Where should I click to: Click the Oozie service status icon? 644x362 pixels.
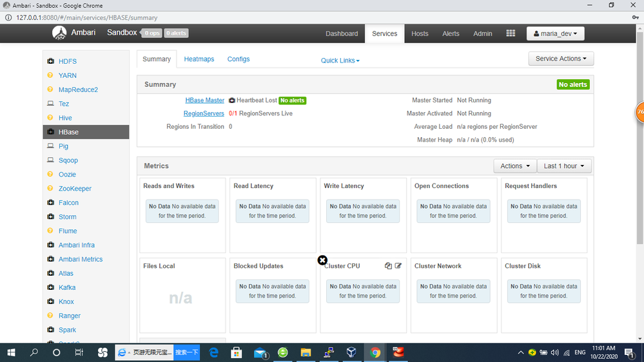(50, 174)
